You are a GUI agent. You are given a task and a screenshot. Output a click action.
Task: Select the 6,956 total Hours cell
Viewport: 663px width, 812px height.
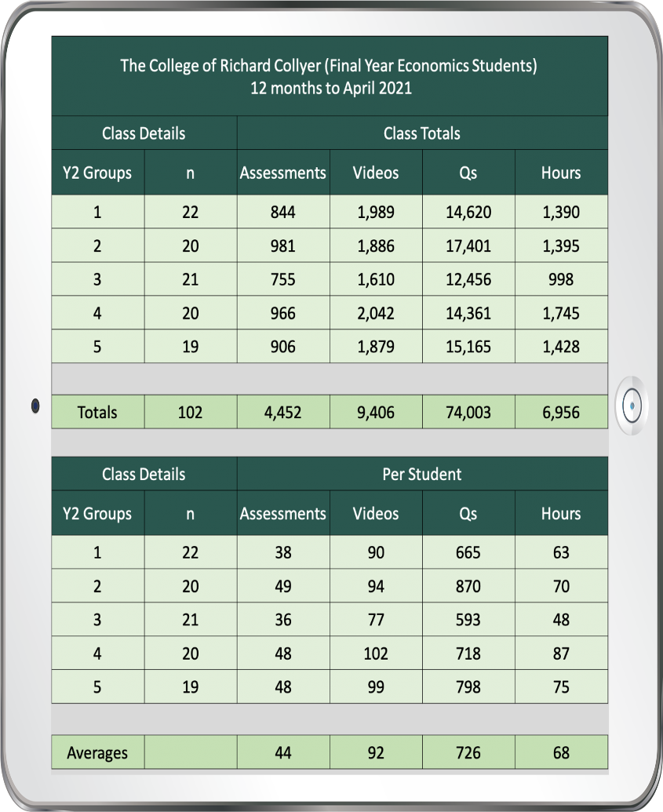pyautogui.click(x=561, y=412)
